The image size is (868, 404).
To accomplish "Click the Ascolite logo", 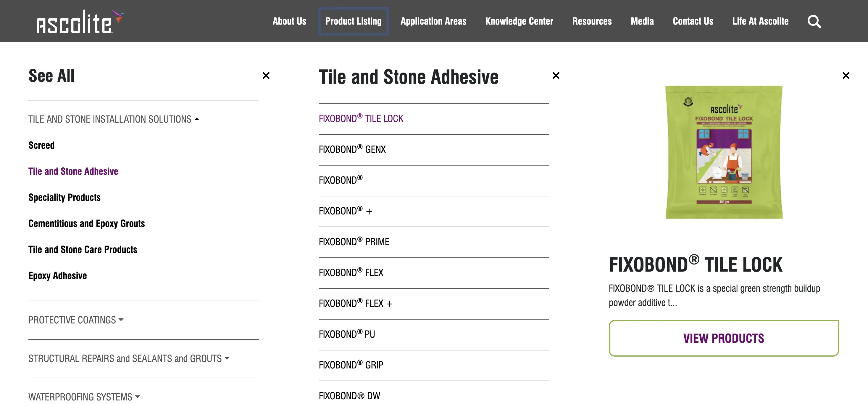I will [x=80, y=21].
